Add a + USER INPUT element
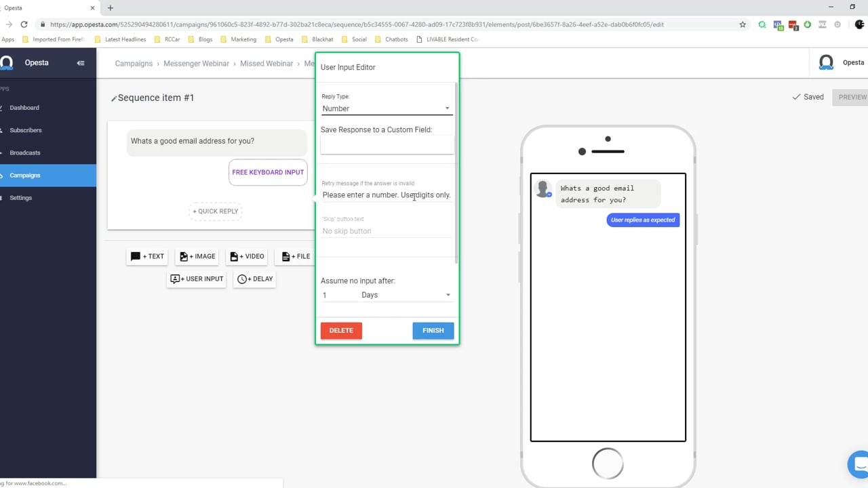Image resolution: width=868 pixels, height=488 pixels. coord(196,279)
